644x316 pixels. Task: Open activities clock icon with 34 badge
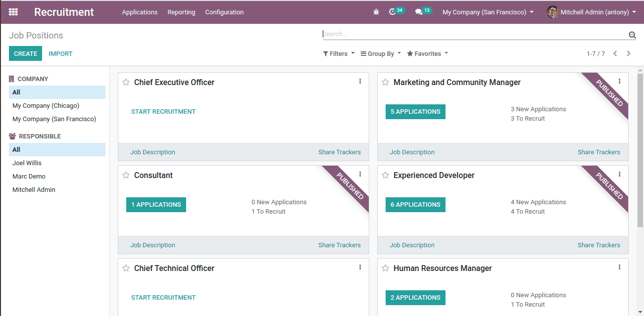(x=396, y=11)
